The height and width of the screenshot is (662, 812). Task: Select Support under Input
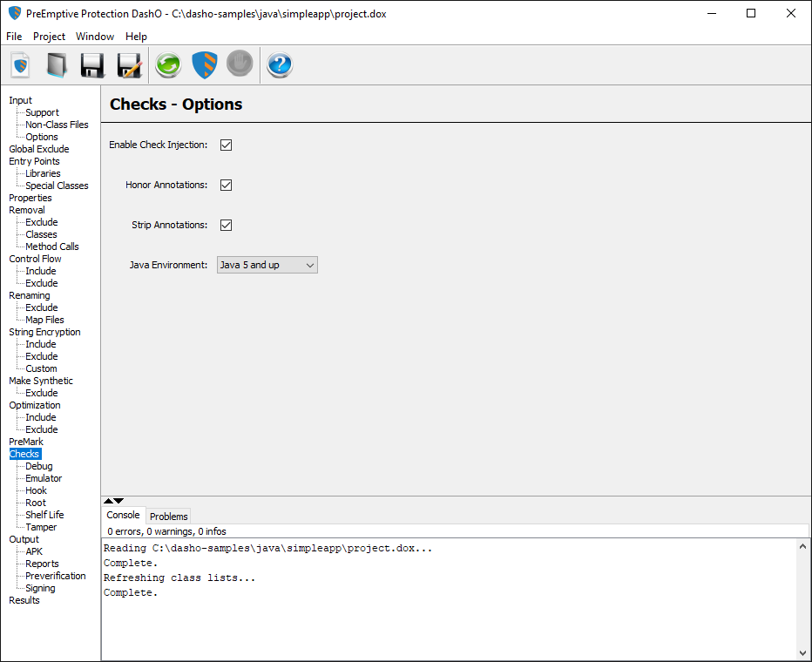point(43,112)
